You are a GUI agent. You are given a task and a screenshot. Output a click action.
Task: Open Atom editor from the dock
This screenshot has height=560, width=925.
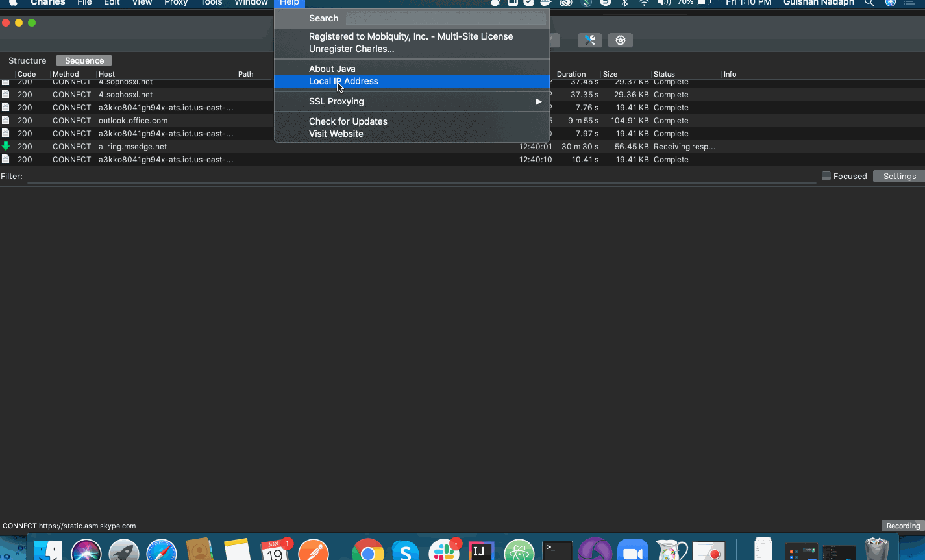pyautogui.click(x=519, y=550)
